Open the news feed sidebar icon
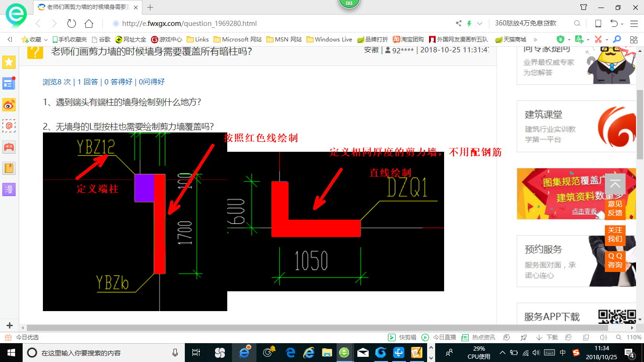 point(9,83)
